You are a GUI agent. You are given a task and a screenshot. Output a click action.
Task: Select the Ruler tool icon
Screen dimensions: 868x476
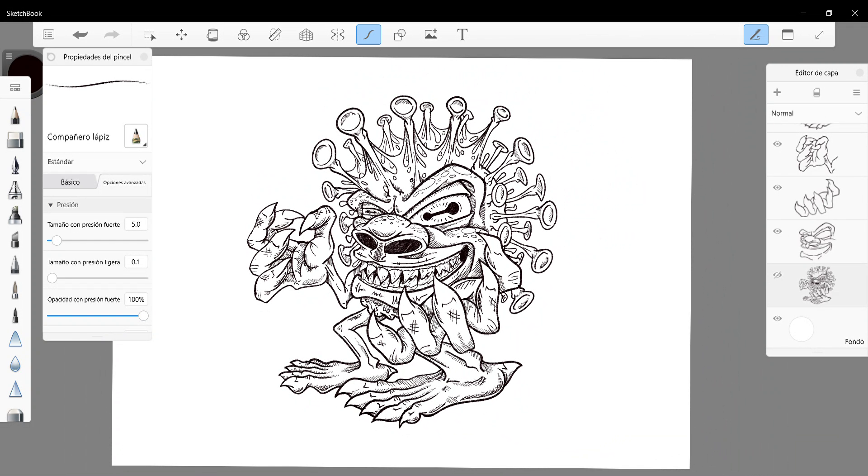275,35
